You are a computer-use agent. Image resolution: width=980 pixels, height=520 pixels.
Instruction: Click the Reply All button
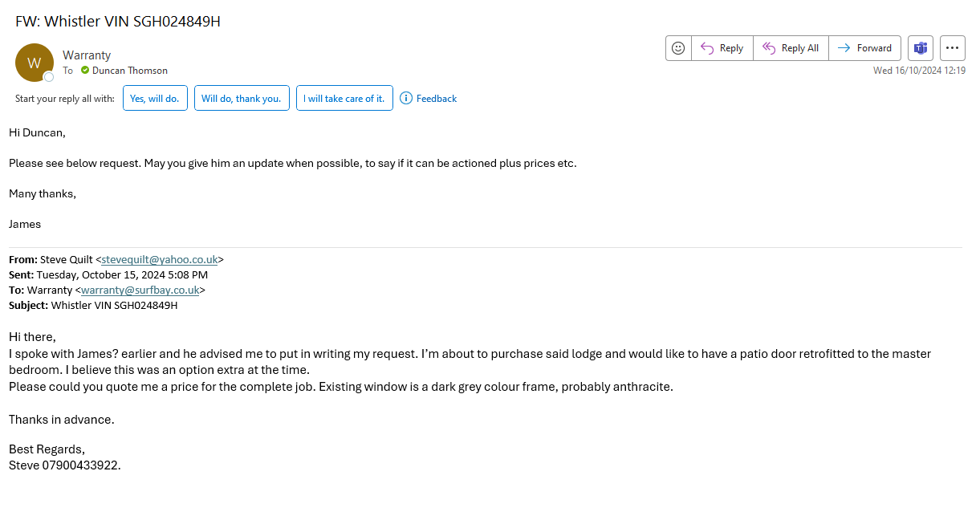[791, 48]
